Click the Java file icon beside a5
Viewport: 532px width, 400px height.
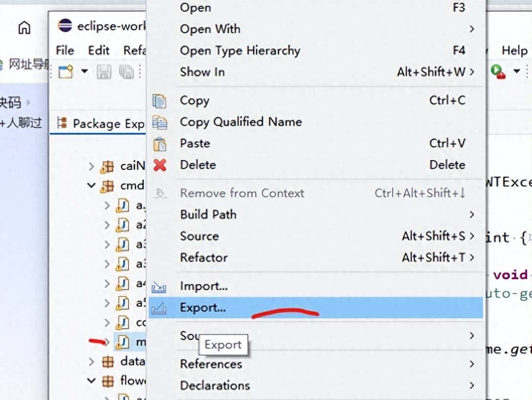(x=122, y=303)
